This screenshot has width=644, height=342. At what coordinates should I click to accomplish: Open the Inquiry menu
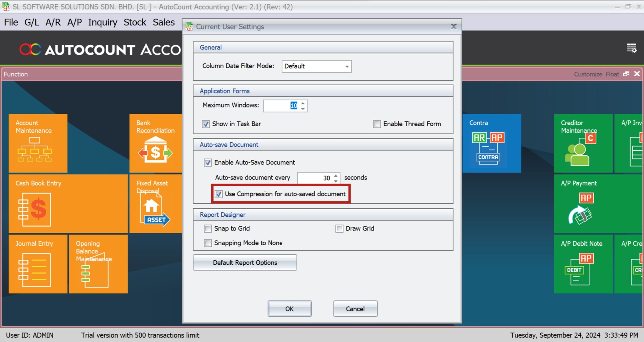[103, 22]
